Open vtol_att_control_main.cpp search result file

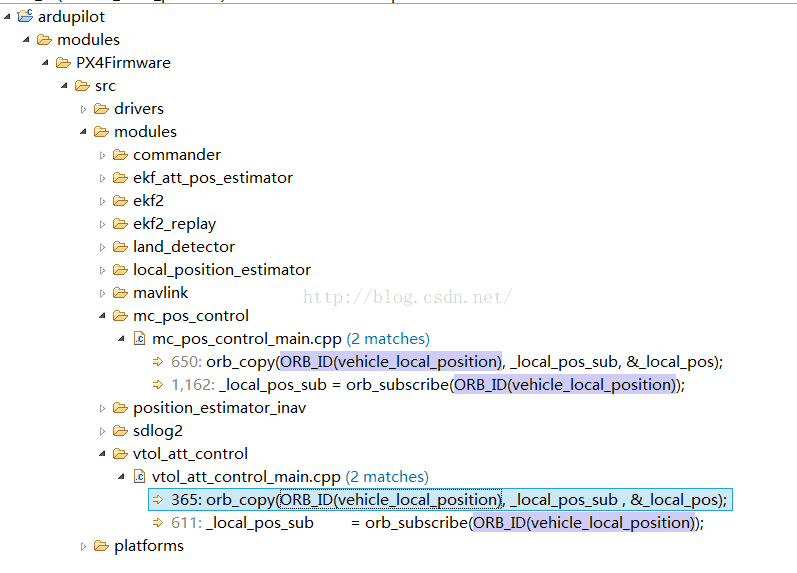point(247,477)
